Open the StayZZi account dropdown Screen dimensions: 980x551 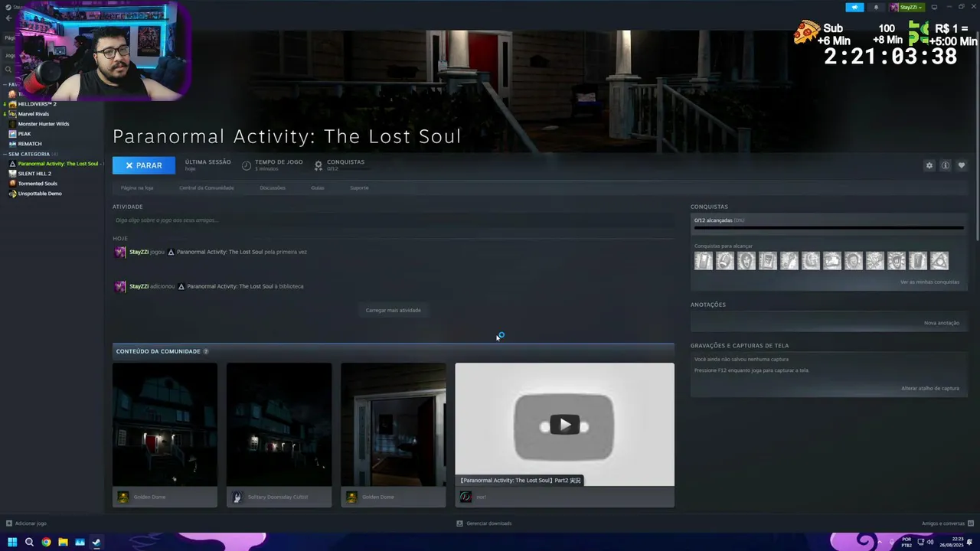point(906,7)
